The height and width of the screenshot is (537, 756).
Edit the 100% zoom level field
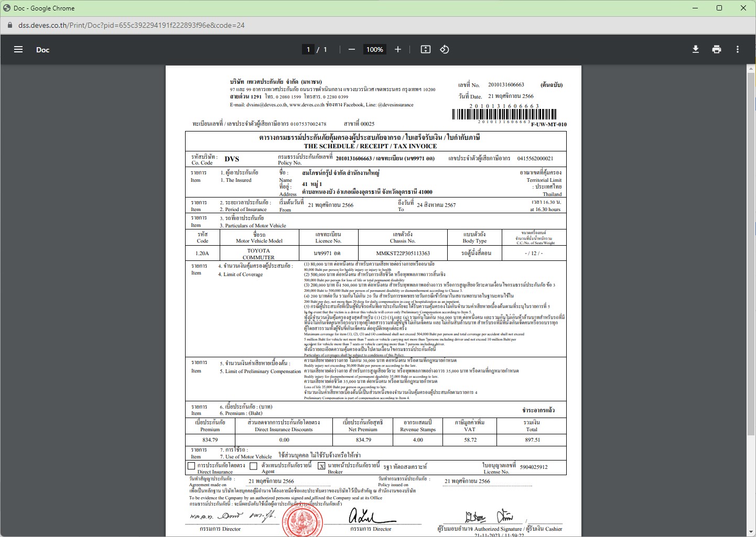point(375,49)
